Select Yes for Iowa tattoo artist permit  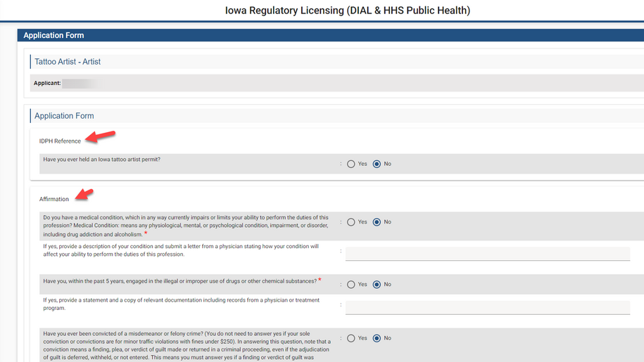pos(351,164)
